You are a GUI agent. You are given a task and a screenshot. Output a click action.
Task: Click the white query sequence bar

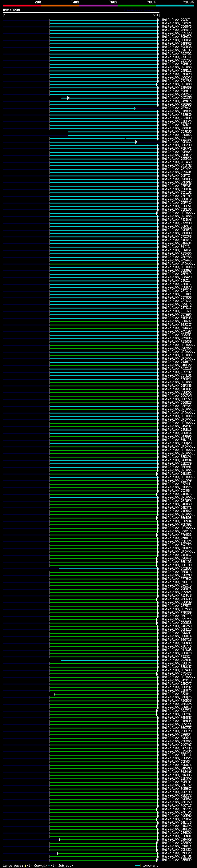click(x=81, y=12)
